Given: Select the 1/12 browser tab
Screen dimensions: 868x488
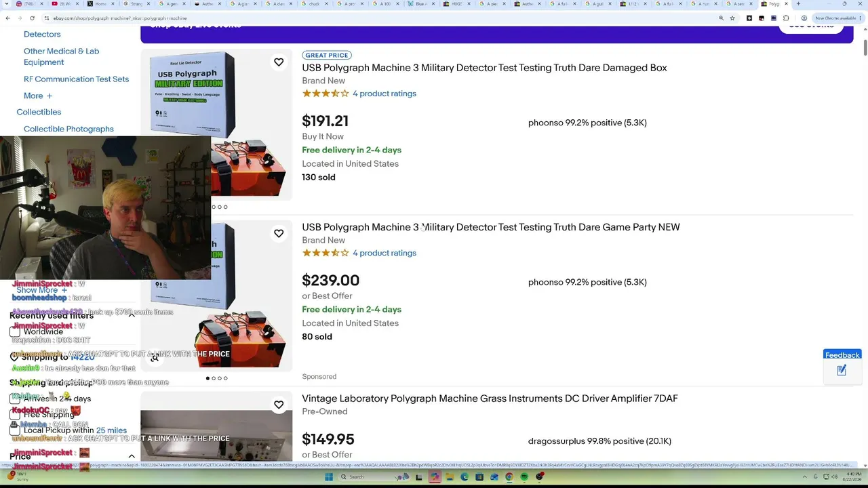Looking at the screenshot, I should (635, 4).
